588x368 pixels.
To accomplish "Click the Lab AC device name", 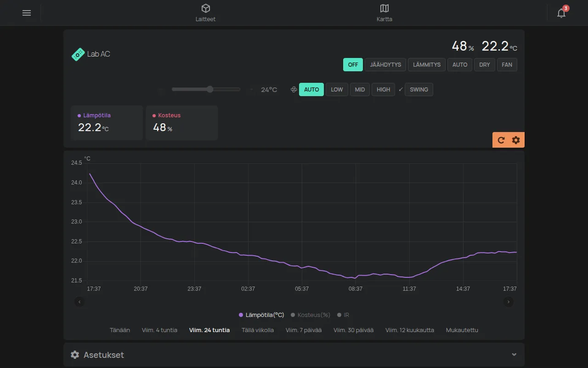I will (99, 54).
